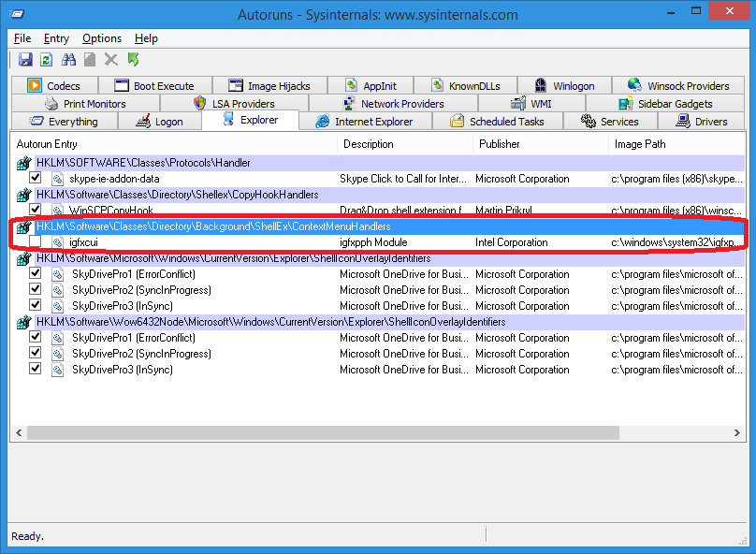Click the file icon next to igfxcui
Image resolution: width=756 pixels, height=554 pixels.
click(x=57, y=242)
